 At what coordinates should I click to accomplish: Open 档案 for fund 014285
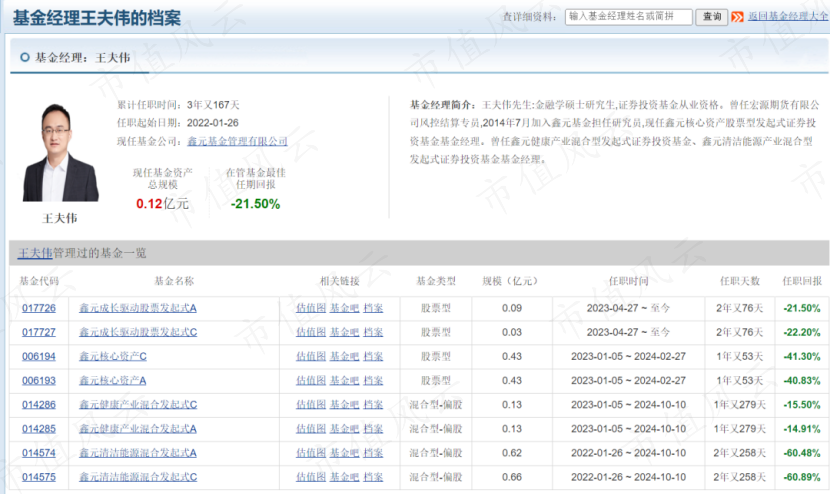pos(373,429)
